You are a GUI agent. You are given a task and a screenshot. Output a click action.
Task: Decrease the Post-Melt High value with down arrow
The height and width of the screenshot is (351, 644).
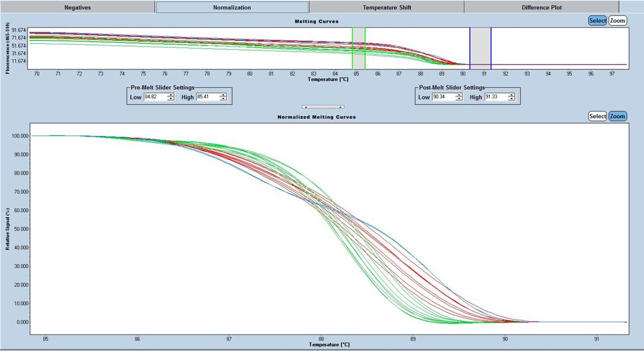(x=511, y=100)
